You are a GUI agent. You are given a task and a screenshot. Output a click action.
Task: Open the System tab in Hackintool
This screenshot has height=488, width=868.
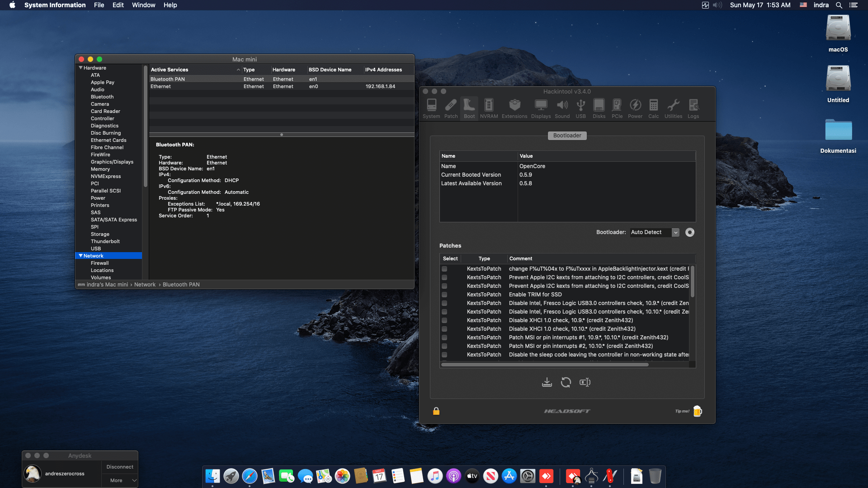click(431, 109)
